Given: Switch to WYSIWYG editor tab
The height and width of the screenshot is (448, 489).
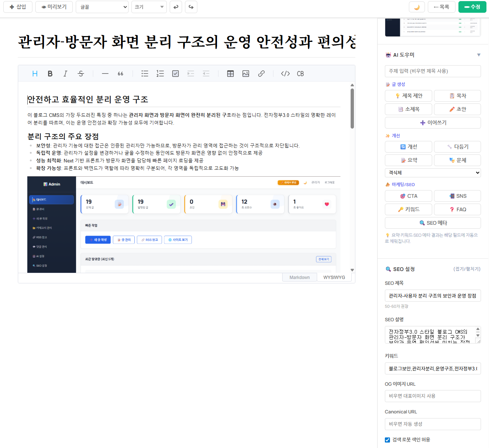Looking at the screenshot, I should pos(334,278).
